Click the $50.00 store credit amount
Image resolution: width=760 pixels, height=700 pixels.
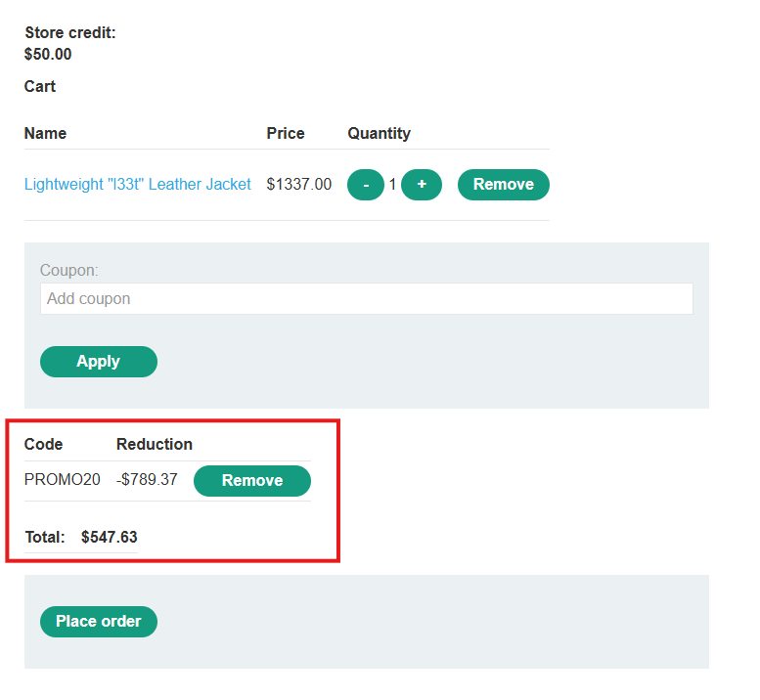(48, 54)
